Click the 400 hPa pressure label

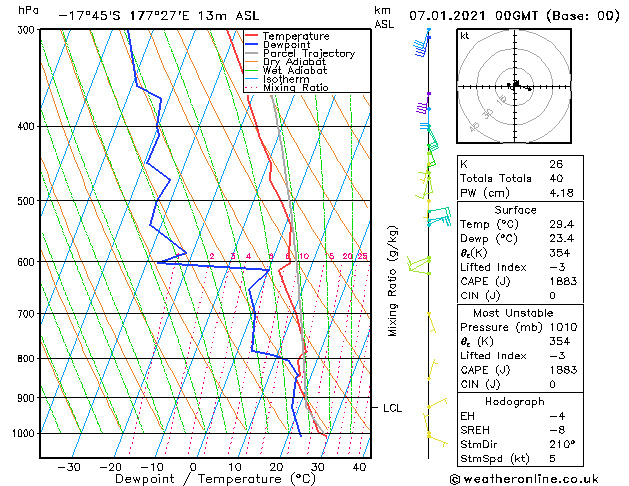pyautogui.click(x=28, y=126)
